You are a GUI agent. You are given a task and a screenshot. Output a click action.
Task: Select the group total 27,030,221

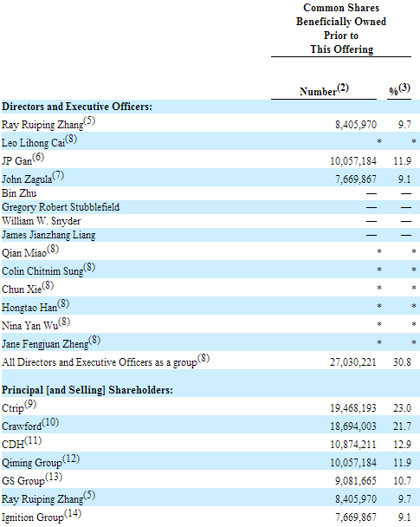coord(352,362)
